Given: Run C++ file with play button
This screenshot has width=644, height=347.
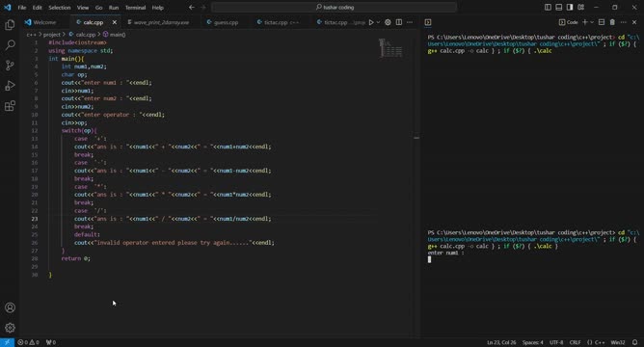Looking at the screenshot, I should [371, 22].
